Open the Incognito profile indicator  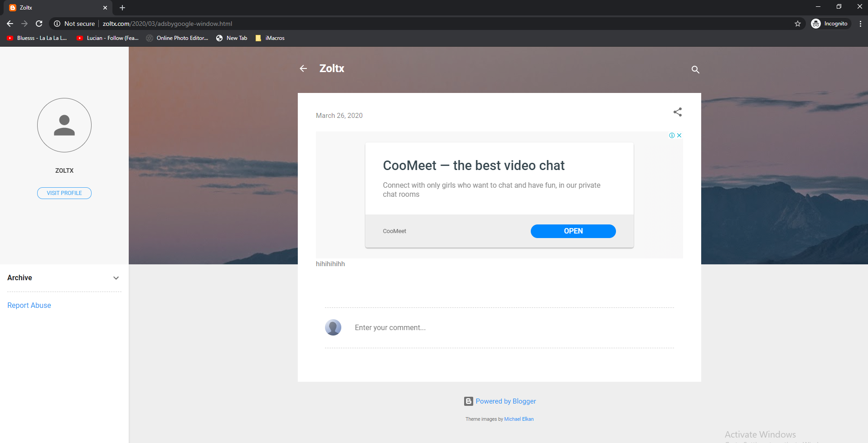pyautogui.click(x=830, y=24)
